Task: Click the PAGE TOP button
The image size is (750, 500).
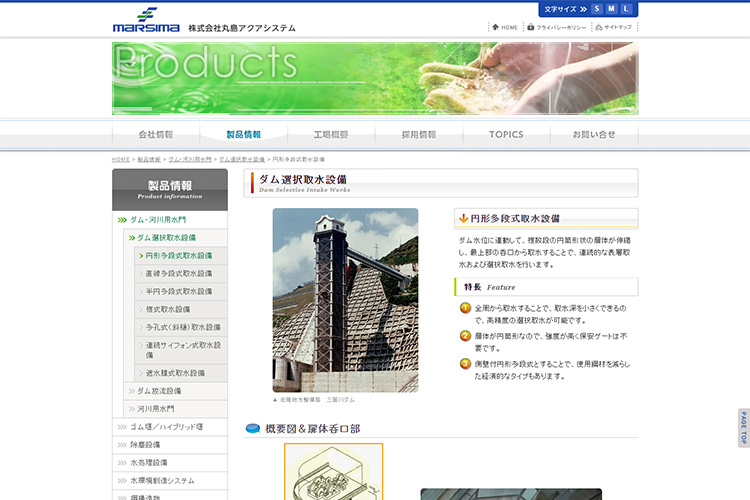Action: [744, 428]
